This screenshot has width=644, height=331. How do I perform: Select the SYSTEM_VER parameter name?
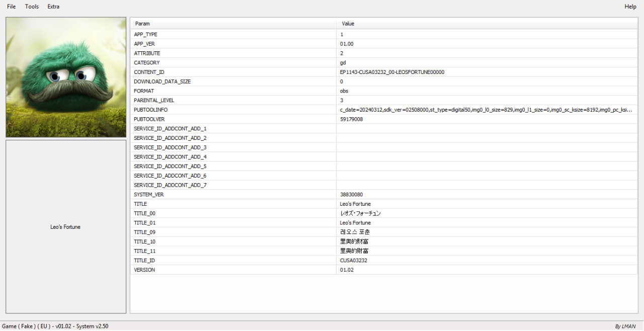pos(149,195)
